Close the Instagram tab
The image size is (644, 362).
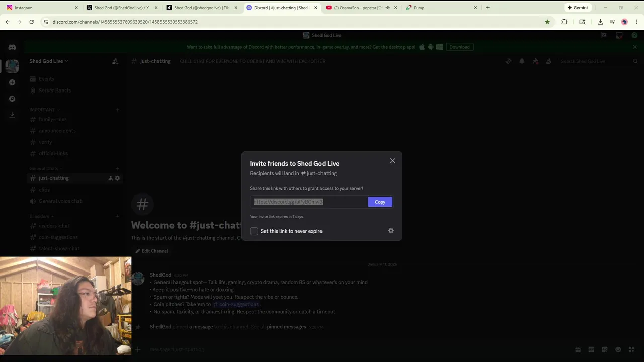coord(76,8)
